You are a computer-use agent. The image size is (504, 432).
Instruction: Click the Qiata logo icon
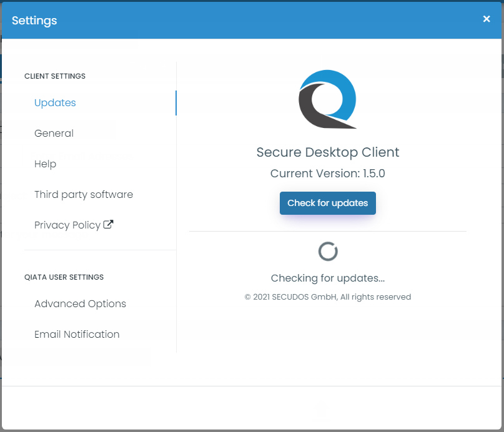[x=327, y=98]
